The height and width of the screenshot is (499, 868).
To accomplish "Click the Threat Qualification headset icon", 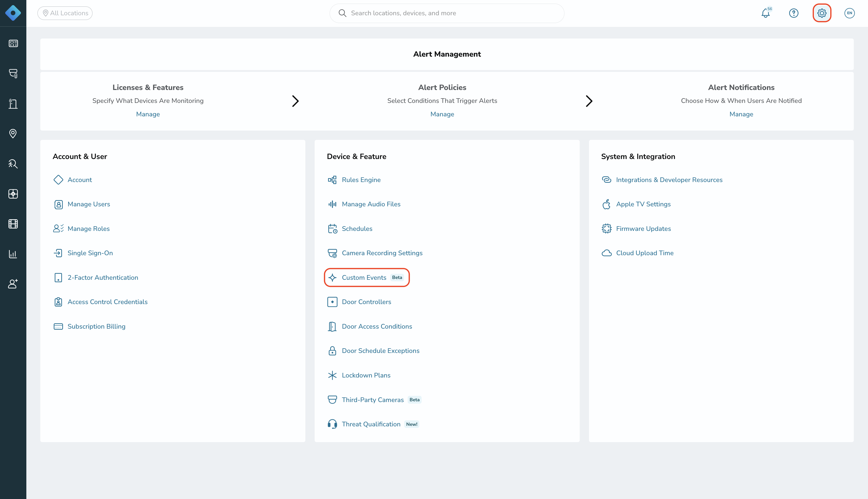I will [332, 424].
